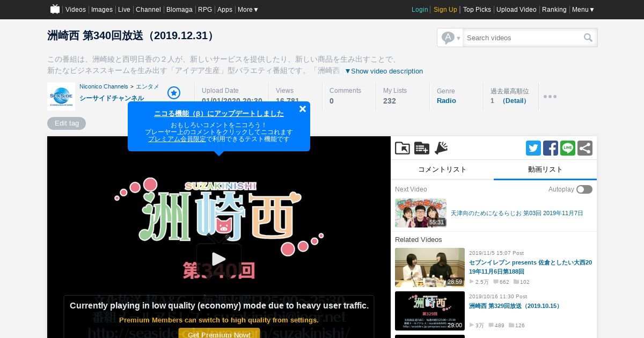This screenshot has height=338, width=644.
Task: Click the add to watch later list icon
Action: 422,148
